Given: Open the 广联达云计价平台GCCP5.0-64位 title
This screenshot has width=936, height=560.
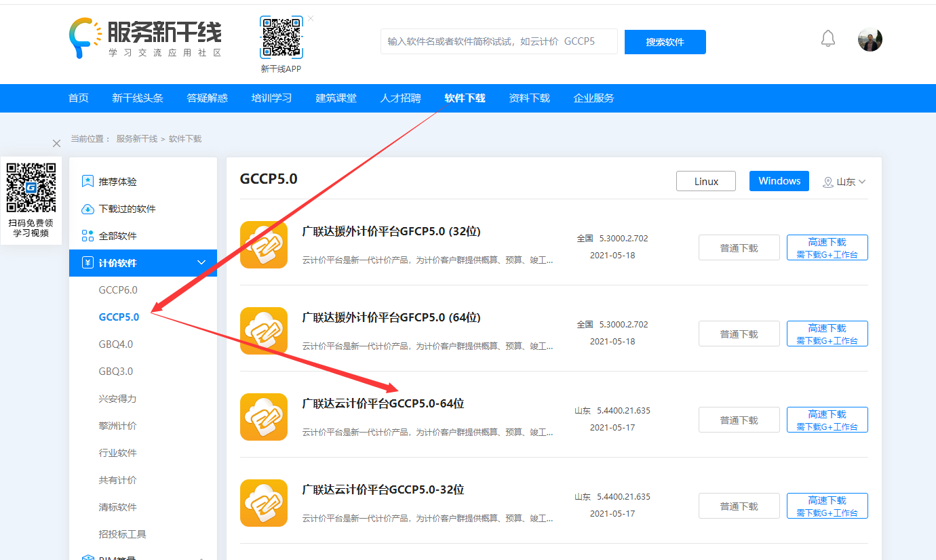Looking at the screenshot, I should pos(383,403).
